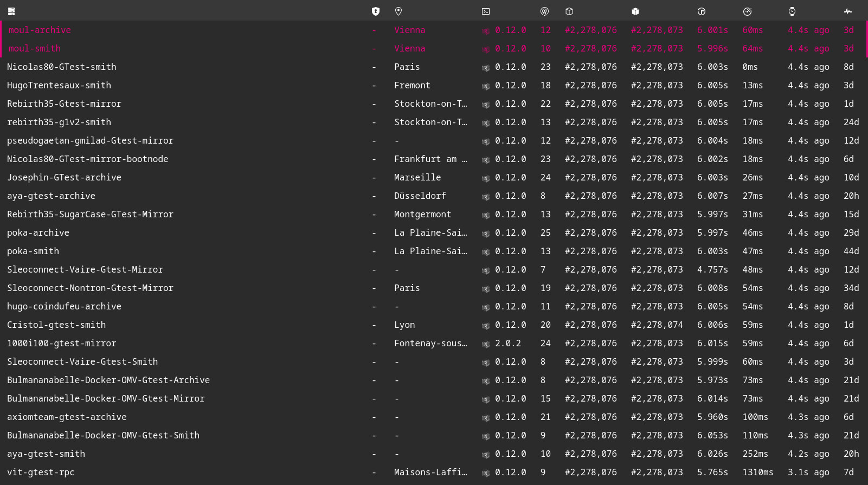Sort by peer count broadcast icon
Viewport: 868px width, 485px height.
[x=544, y=11]
